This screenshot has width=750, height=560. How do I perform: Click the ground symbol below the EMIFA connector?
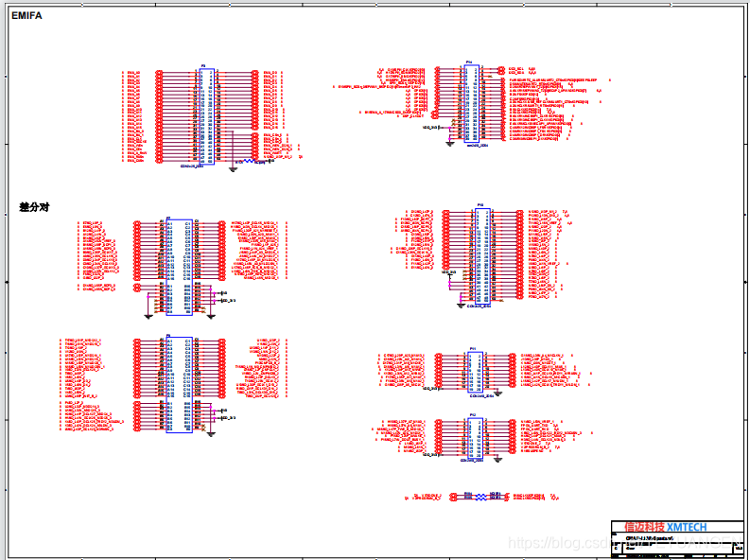coord(233,169)
